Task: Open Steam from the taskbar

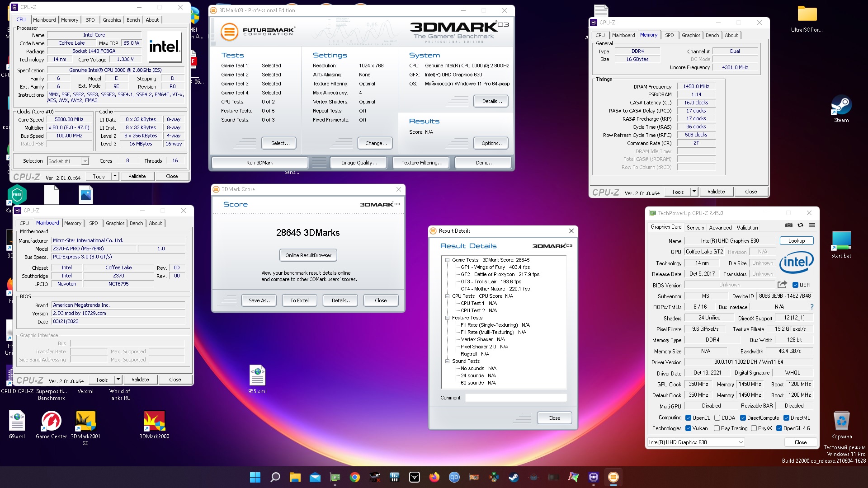Action: click(514, 477)
